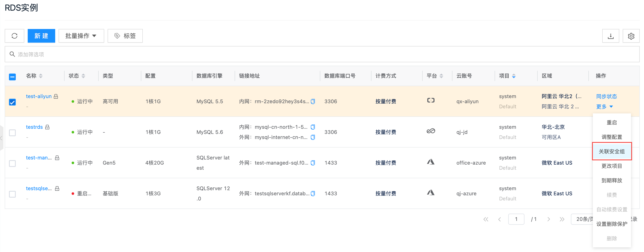Choose 关联安全组 from the menu
This screenshot has height=252, width=644.
click(x=611, y=151)
